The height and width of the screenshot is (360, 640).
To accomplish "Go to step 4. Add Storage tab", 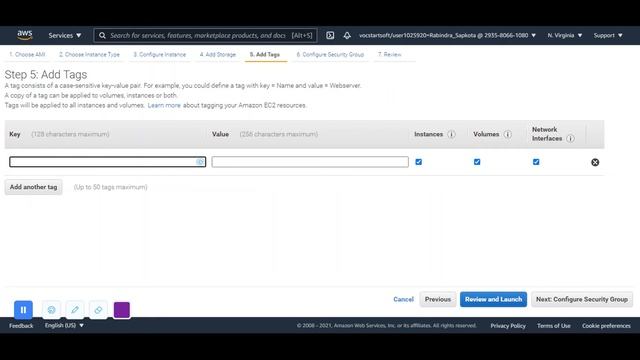I will tap(218, 54).
